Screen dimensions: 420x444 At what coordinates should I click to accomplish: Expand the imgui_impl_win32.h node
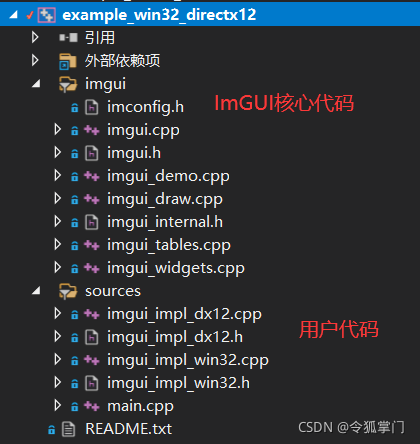tap(58, 383)
